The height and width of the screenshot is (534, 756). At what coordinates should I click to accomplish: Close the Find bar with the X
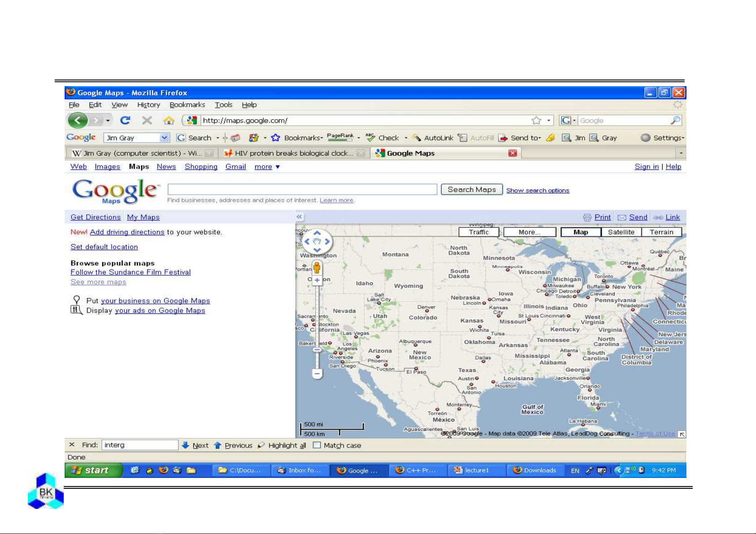[72, 445]
